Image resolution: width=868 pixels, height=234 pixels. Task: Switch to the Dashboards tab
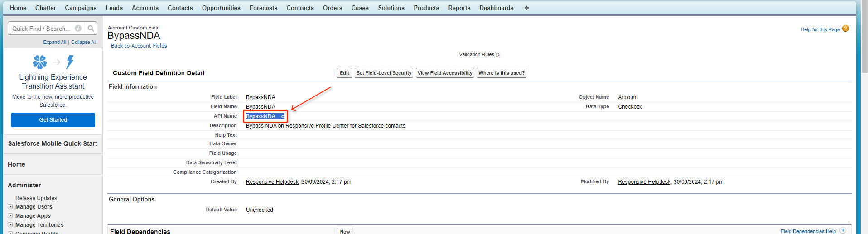click(496, 8)
